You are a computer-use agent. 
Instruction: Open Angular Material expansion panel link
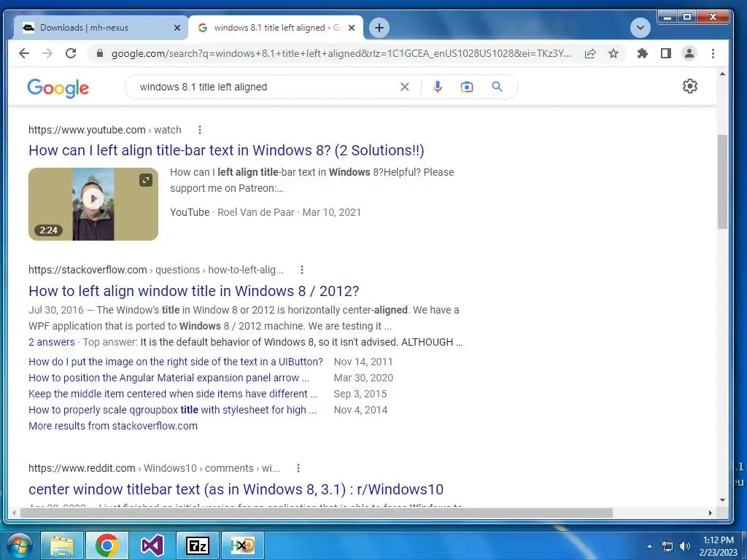[x=169, y=378]
